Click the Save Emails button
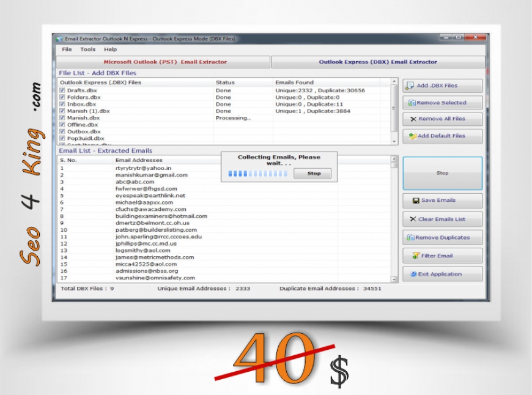Viewport: 532px width, 395px height. [443, 201]
